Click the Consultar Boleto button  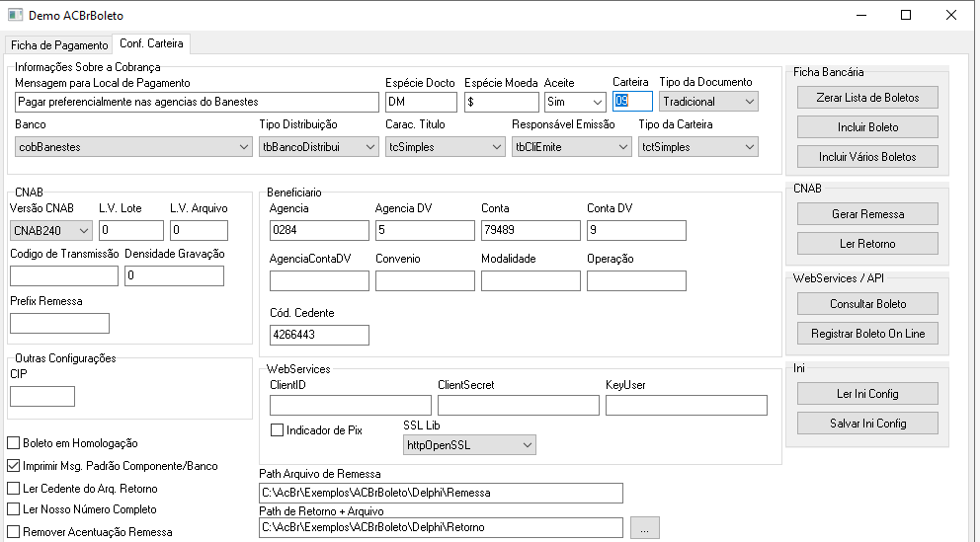tap(867, 303)
